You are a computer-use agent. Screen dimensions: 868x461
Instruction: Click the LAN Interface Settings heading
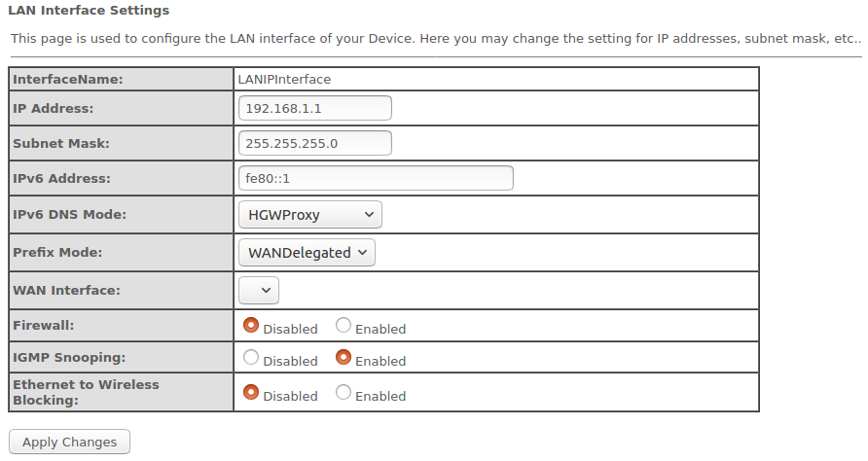pyautogui.click(x=89, y=11)
